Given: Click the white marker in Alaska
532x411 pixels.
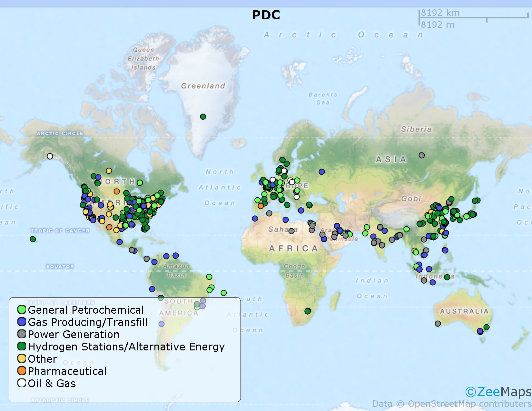Looking at the screenshot, I should 50,156.
